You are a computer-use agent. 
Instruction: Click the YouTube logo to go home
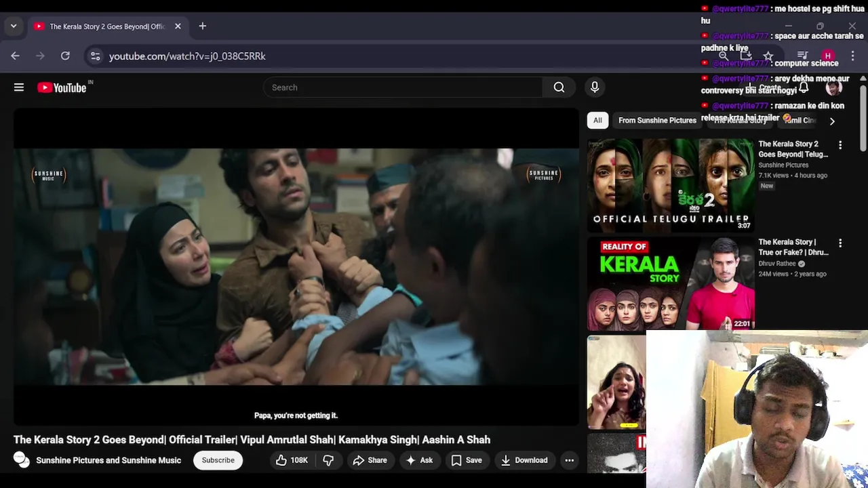click(x=62, y=87)
